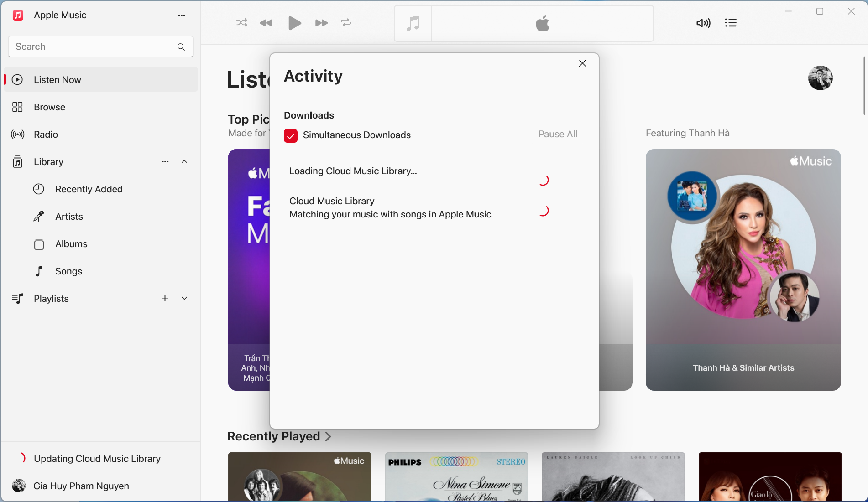
Task: Open the volume control
Action: pyautogui.click(x=703, y=23)
